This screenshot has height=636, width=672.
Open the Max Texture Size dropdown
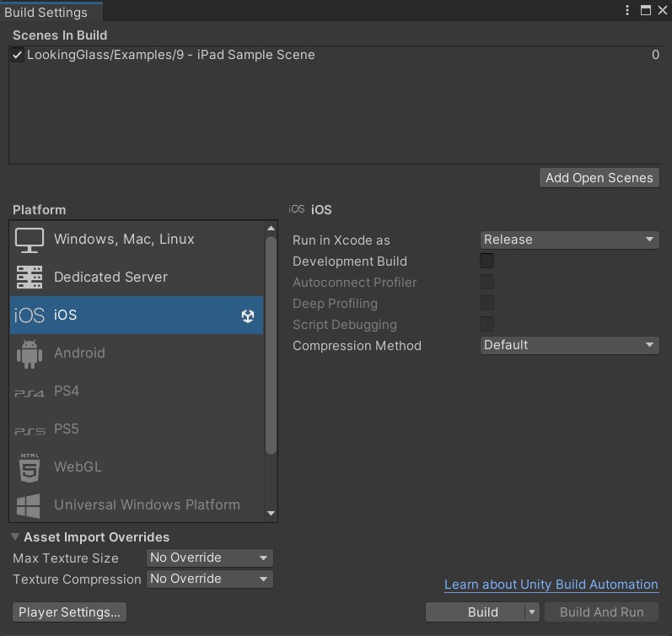(210, 558)
